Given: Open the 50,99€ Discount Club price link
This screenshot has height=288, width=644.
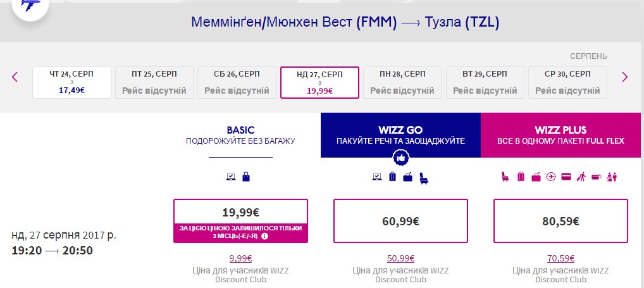Looking at the screenshot, I should 400,258.
